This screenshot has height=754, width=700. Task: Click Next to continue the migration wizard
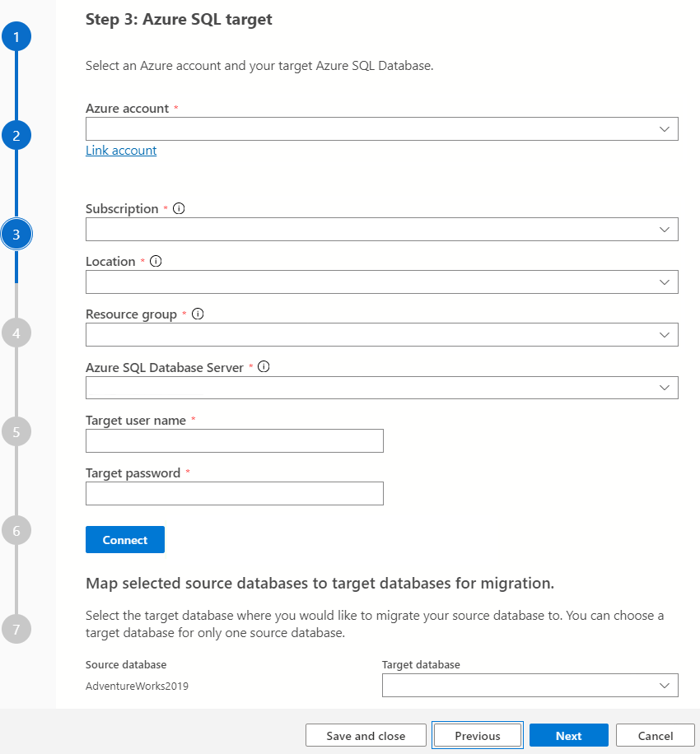(568, 735)
